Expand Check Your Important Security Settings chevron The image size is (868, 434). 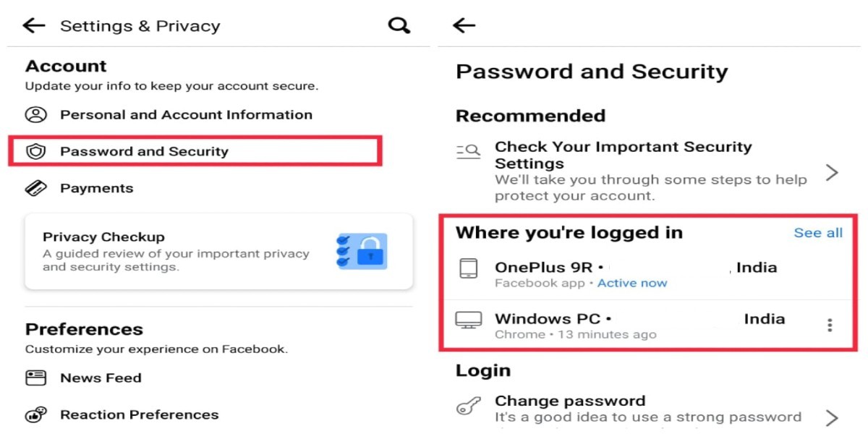[833, 173]
